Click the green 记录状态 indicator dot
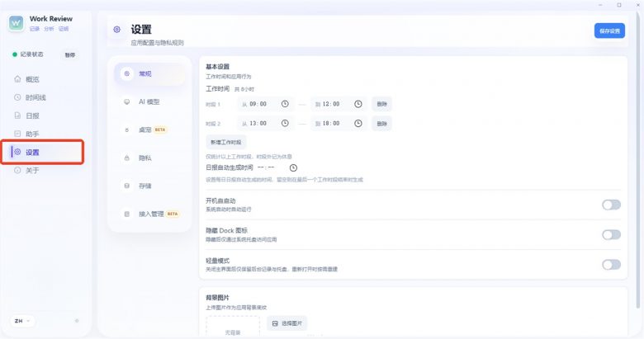644x339 pixels. (15, 54)
